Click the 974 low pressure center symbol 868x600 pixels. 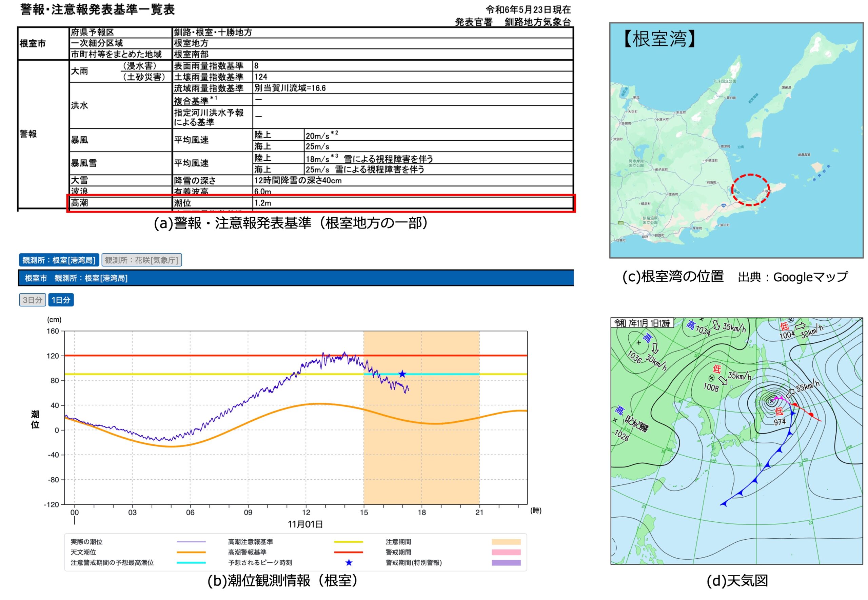771,401
